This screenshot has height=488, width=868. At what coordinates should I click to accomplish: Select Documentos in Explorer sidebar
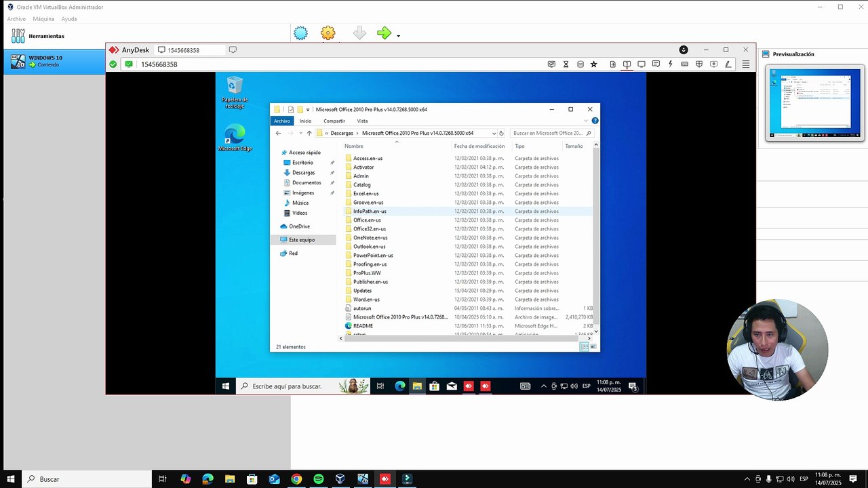307,183
